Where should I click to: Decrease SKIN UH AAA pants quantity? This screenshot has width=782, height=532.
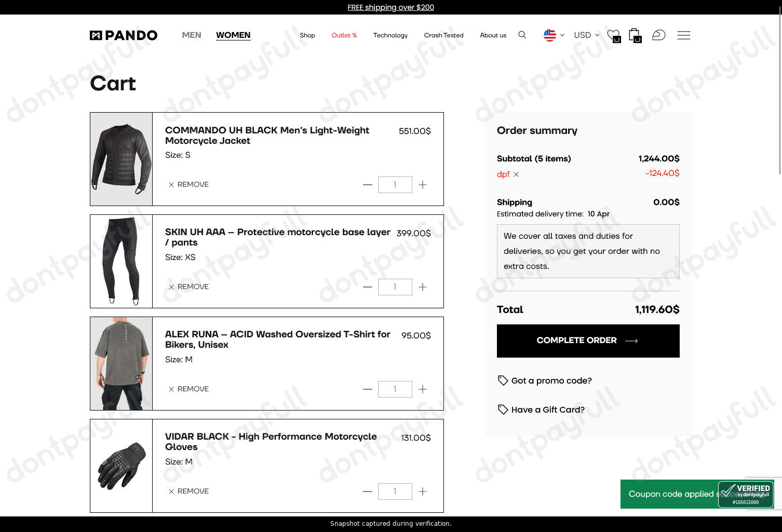click(368, 287)
